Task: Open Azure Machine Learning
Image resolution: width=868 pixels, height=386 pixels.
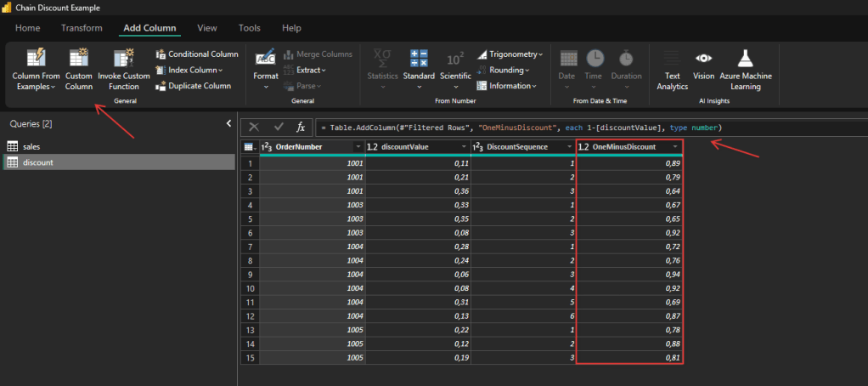Action: [746, 70]
